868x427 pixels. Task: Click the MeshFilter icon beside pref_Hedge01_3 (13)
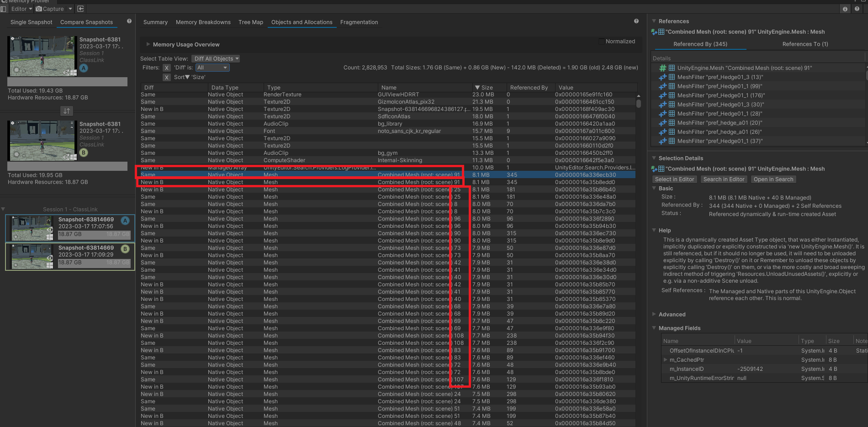coord(672,77)
